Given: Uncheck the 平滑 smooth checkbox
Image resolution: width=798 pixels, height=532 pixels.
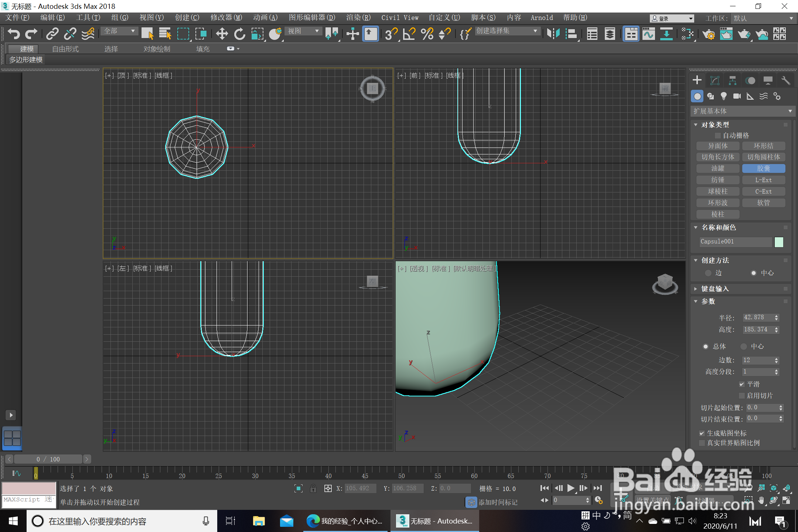Looking at the screenshot, I should 742,384.
